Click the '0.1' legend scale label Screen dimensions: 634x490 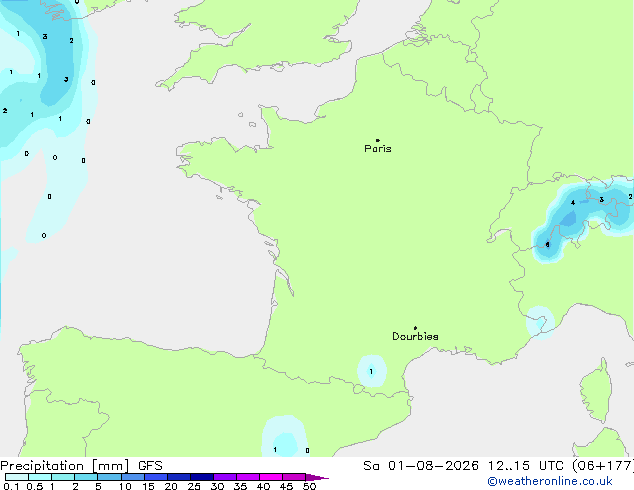(11, 486)
